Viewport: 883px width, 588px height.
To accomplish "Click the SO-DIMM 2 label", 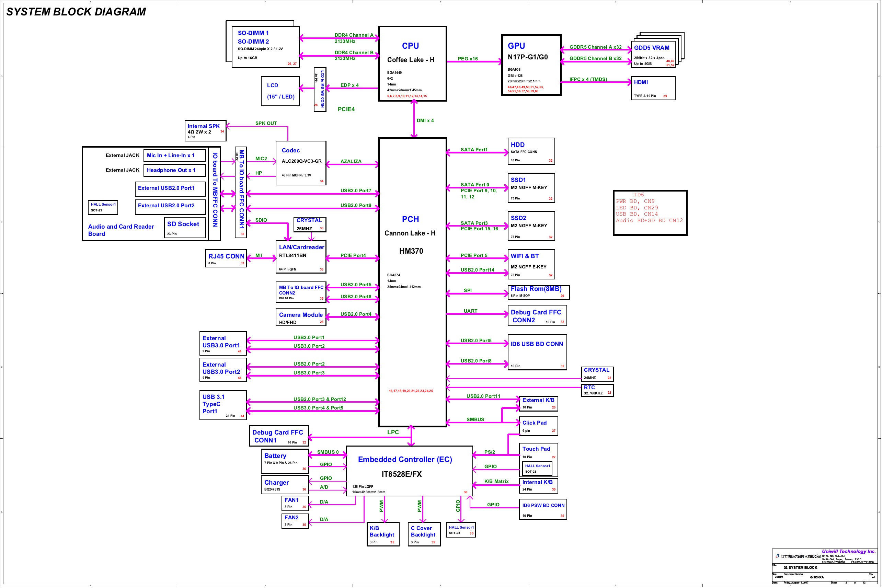I will (x=253, y=42).
